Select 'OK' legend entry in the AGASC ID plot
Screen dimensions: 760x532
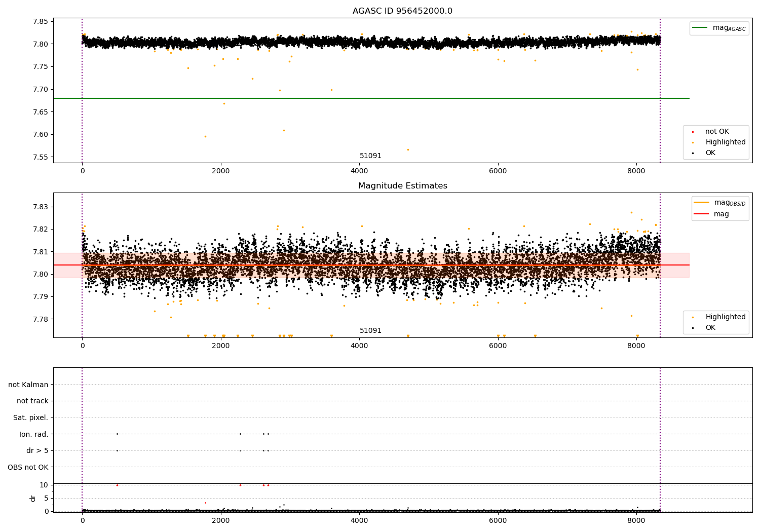click(710, 153)
